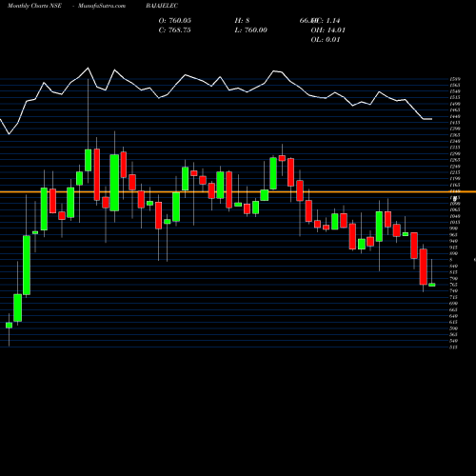Click the 765 price axis label
This screenshot has width=476, height=476.
pyautogui.click(x=454, y=285)
